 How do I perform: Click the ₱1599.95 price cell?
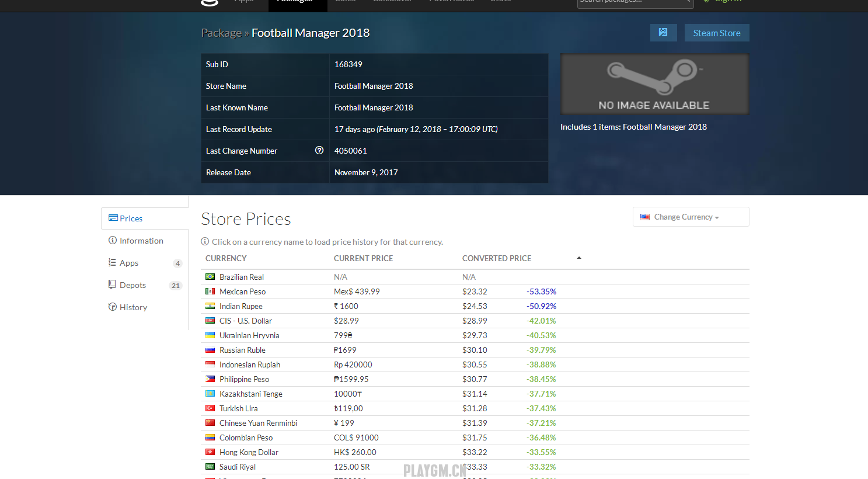(351, 379)
